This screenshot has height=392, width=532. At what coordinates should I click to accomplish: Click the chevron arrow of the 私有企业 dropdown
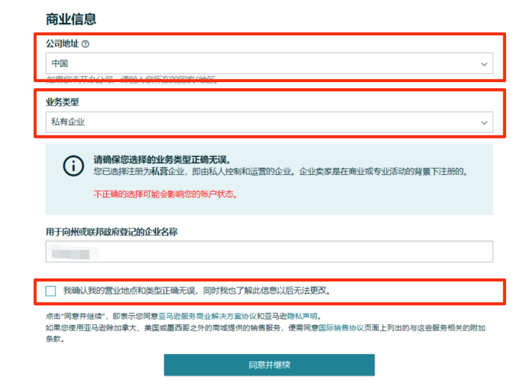coord(484,123)
